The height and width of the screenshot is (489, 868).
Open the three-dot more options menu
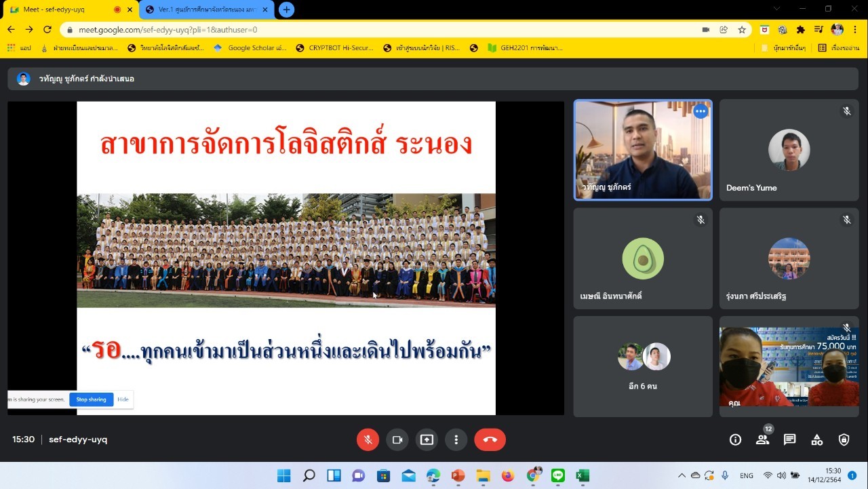click(456, 439)
